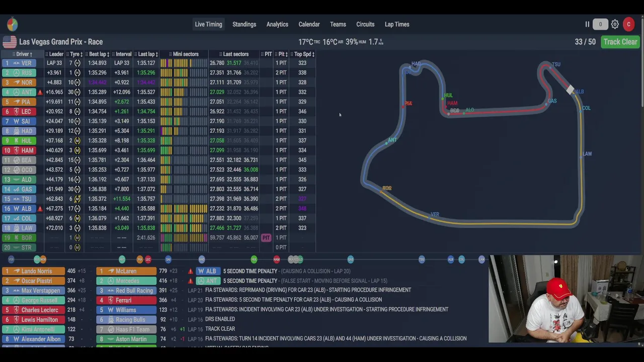Click the ALB badge in the penalty message
This screenshot has width=644, height=362.
(208, 271)
